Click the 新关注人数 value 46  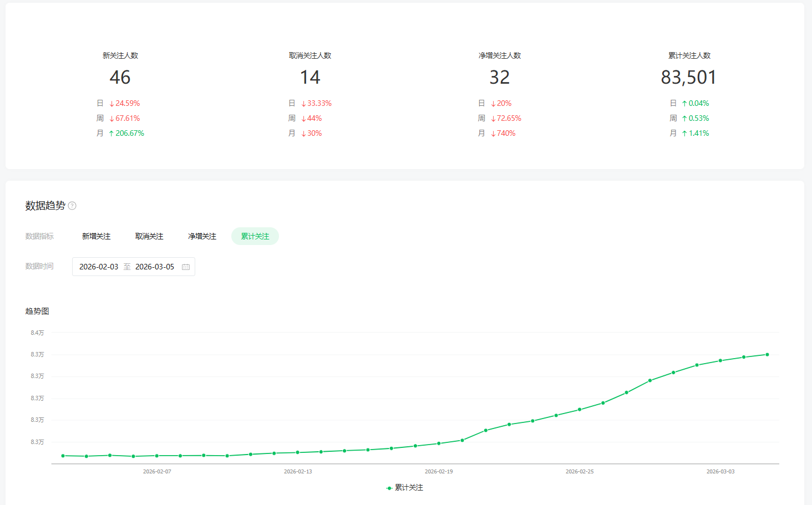(x=120, y=77)
